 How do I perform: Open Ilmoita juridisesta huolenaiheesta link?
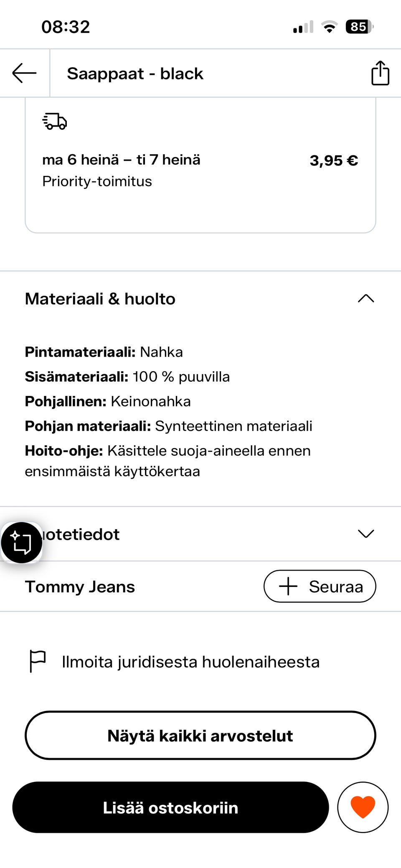tap(190, 662)
